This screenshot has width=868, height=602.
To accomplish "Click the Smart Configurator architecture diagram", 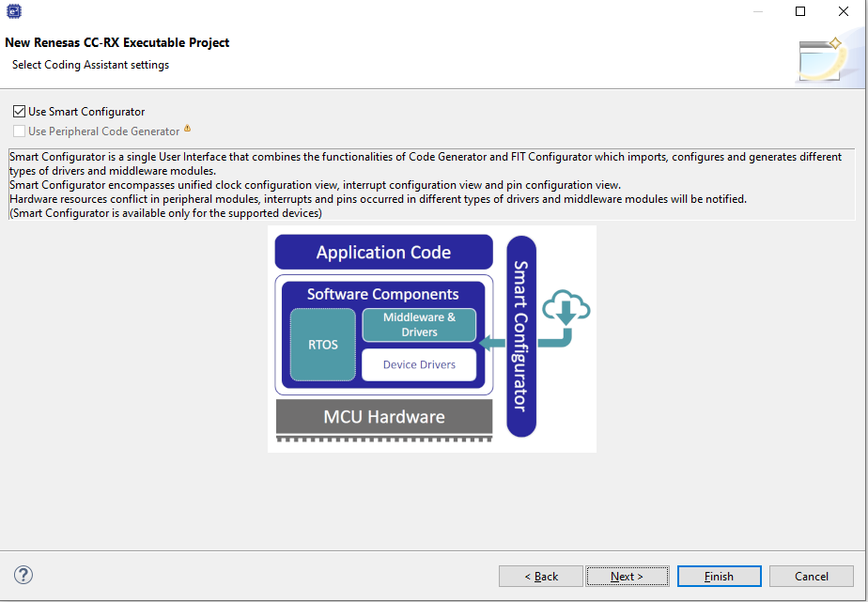I will 432,339.
